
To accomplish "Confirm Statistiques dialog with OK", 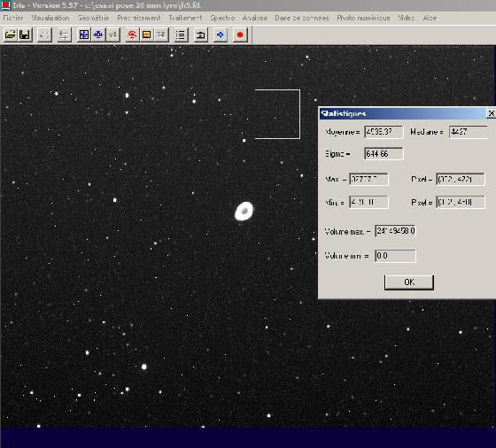I will [x=409, y=282].
